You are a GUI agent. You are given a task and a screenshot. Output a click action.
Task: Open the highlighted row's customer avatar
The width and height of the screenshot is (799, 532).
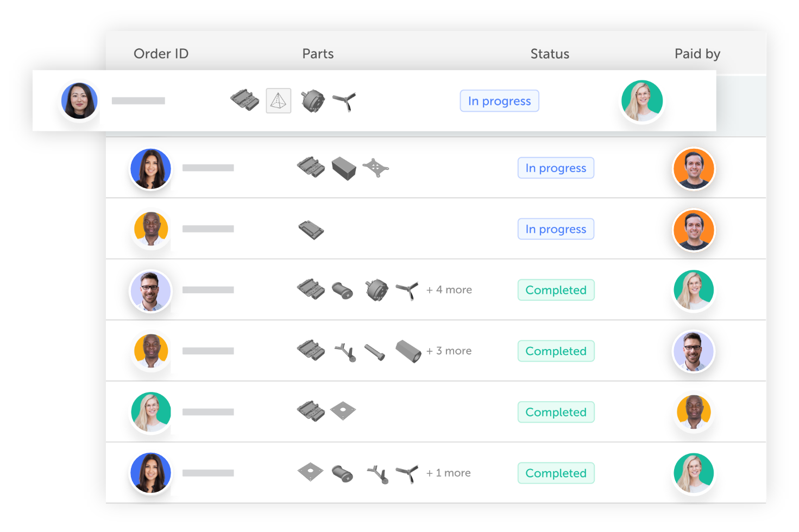coord(79,101)
